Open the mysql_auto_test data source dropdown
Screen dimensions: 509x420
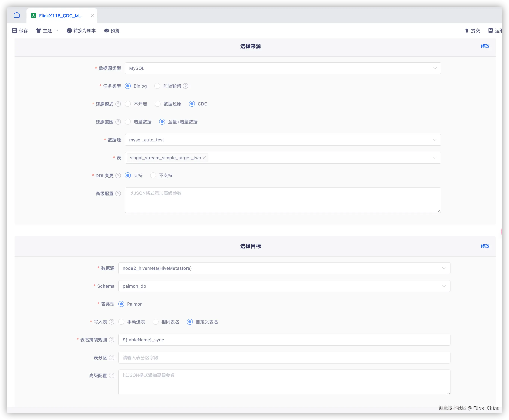tap(283, 140)
